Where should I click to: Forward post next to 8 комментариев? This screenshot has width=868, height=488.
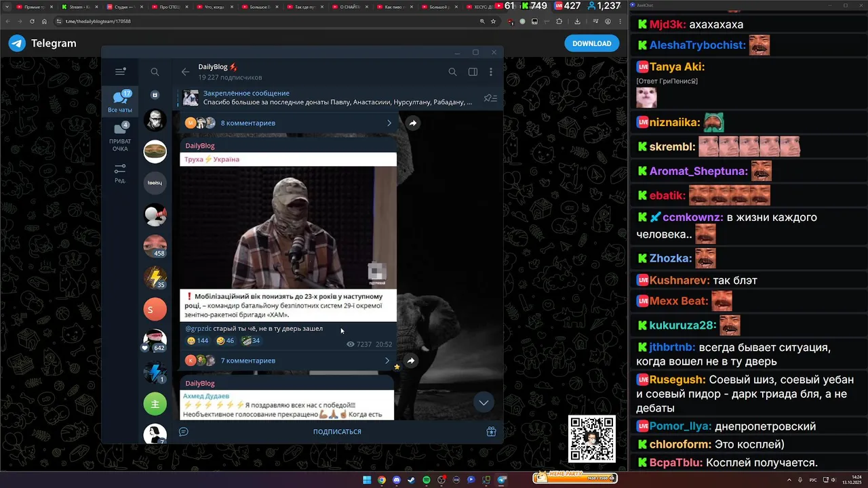point(413,123)
